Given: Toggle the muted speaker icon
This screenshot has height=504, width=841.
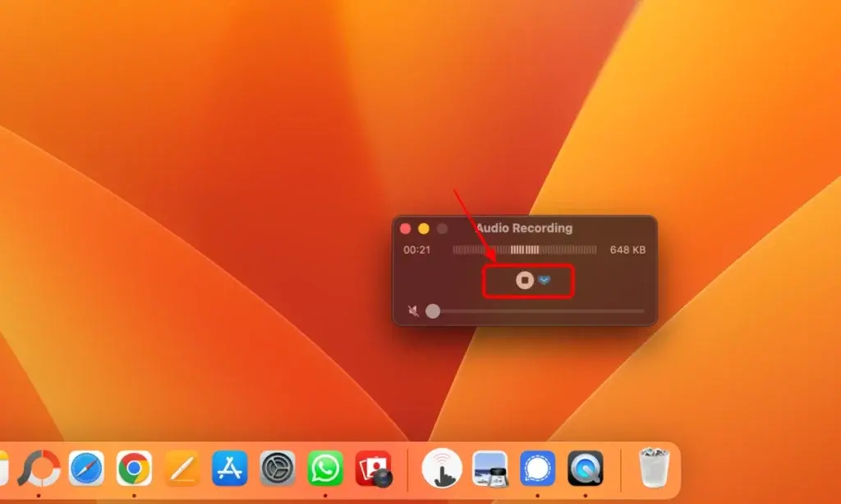Looking at the screenshot, I should pyautogui.click(x=414, y=311).
